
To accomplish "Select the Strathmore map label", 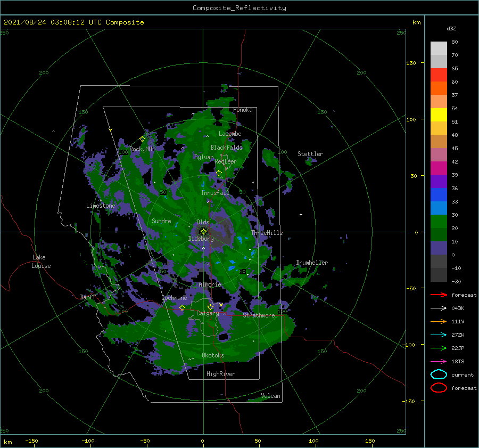I will (x=259, y=315).
